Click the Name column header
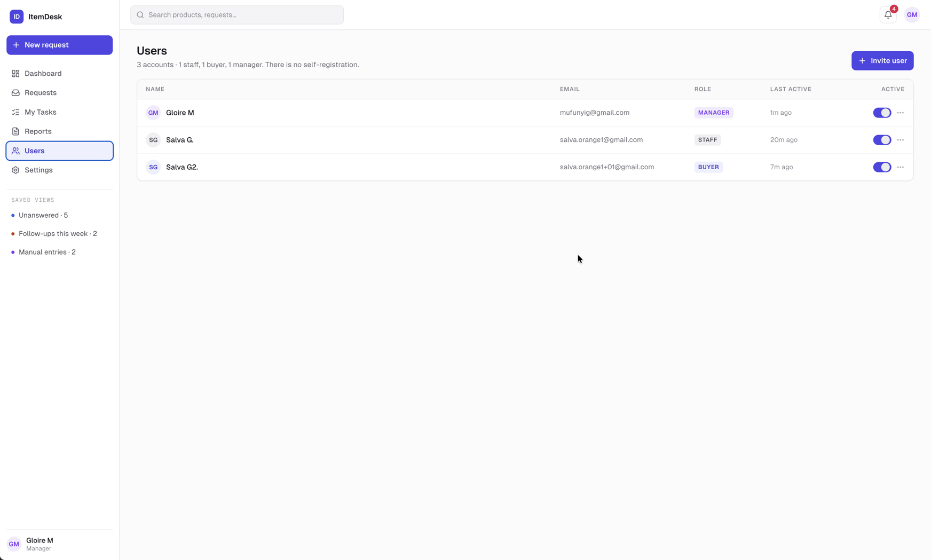Image resolution: width=931 pixels, height=560 pixels. (x=155, y=89)
